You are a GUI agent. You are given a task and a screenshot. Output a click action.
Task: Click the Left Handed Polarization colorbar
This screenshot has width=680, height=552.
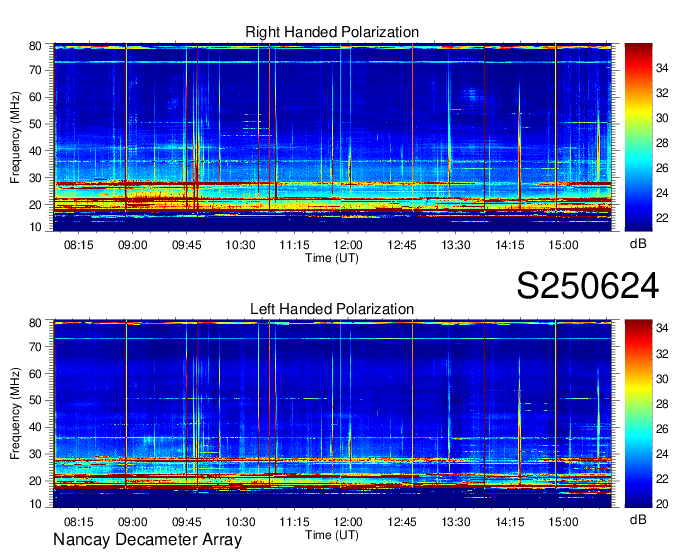(x=638, y=414)
